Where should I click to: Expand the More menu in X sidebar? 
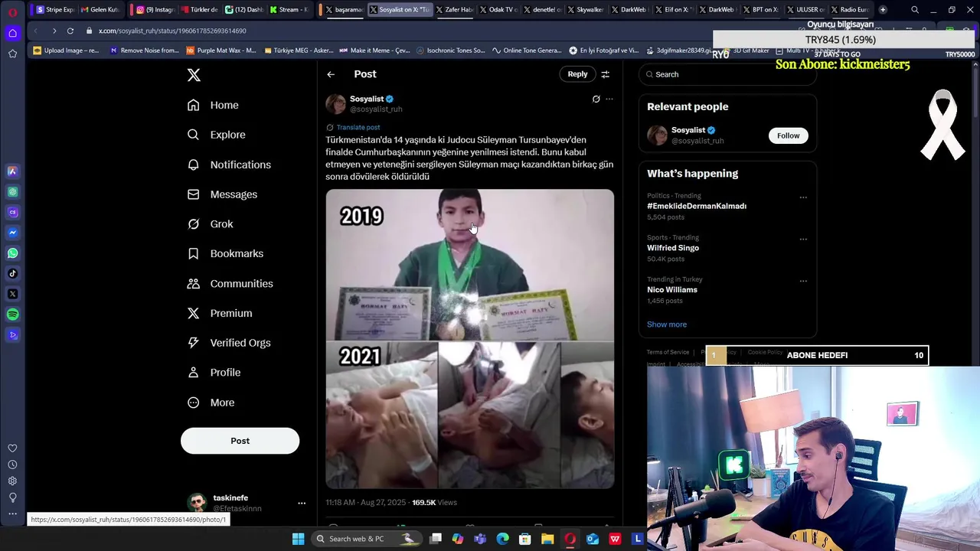tap(211, 403)
